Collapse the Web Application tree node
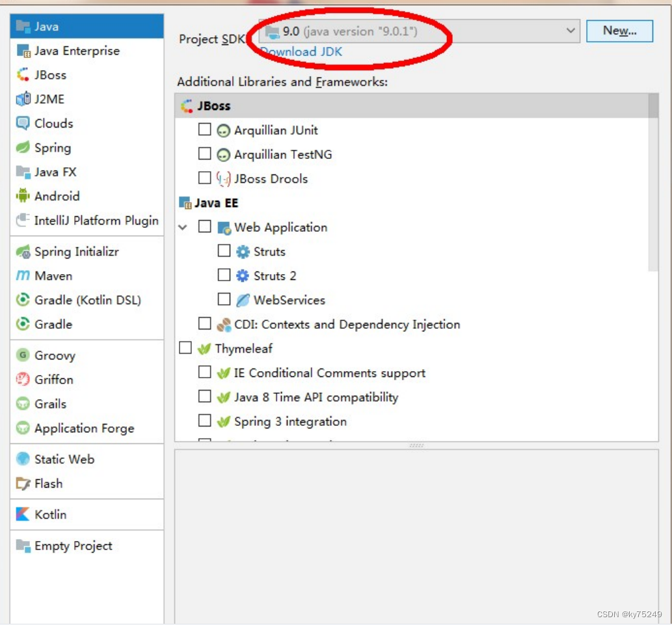This screenshot has height=625, width=672. [x=183, y=227]
